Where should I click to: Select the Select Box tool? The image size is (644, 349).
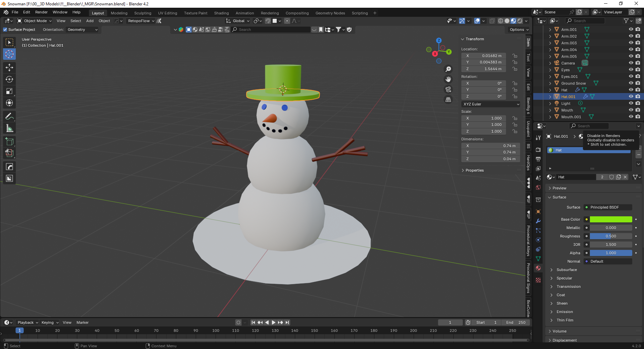click(9, 42)
